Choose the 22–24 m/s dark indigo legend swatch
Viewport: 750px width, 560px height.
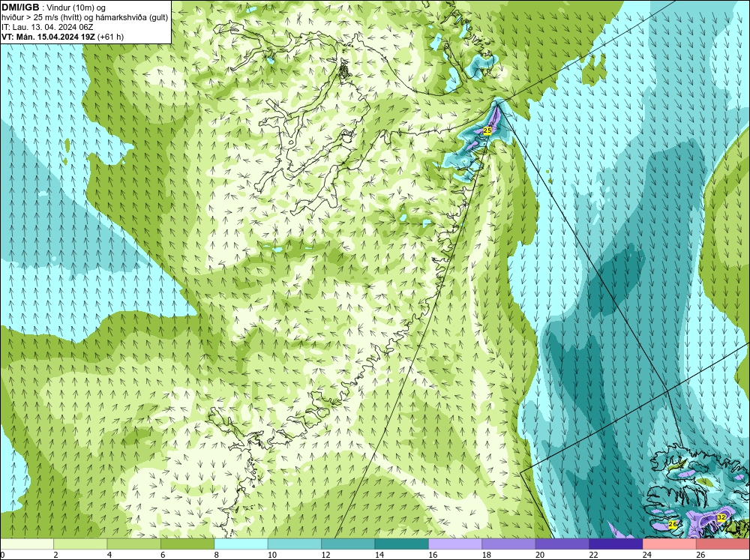[x=616, y=544]
